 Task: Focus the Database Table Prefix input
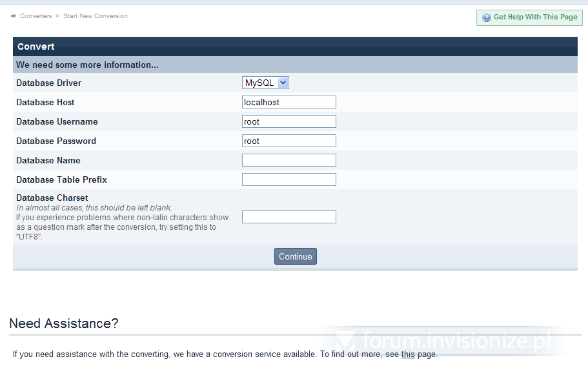click(289, 179)
